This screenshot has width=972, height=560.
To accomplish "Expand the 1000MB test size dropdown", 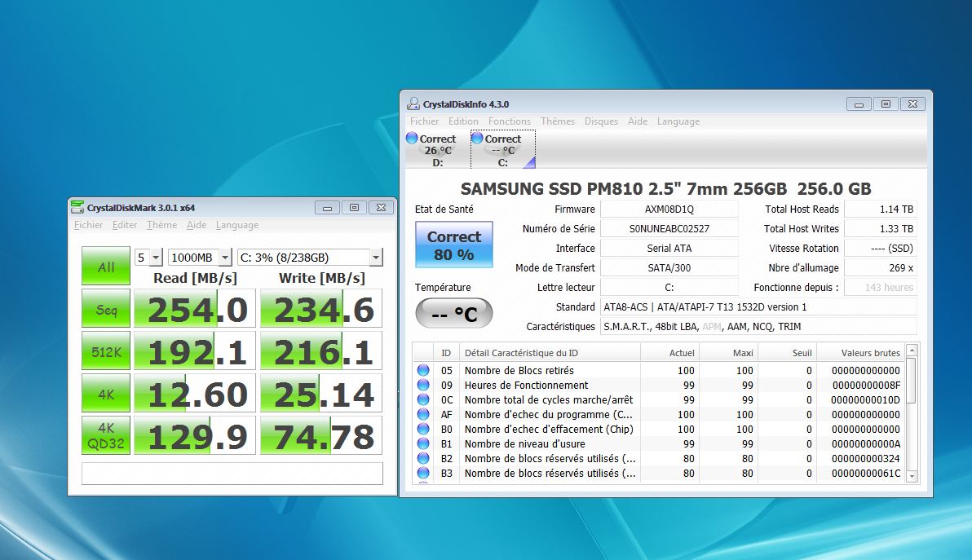I will coord(200,258).
